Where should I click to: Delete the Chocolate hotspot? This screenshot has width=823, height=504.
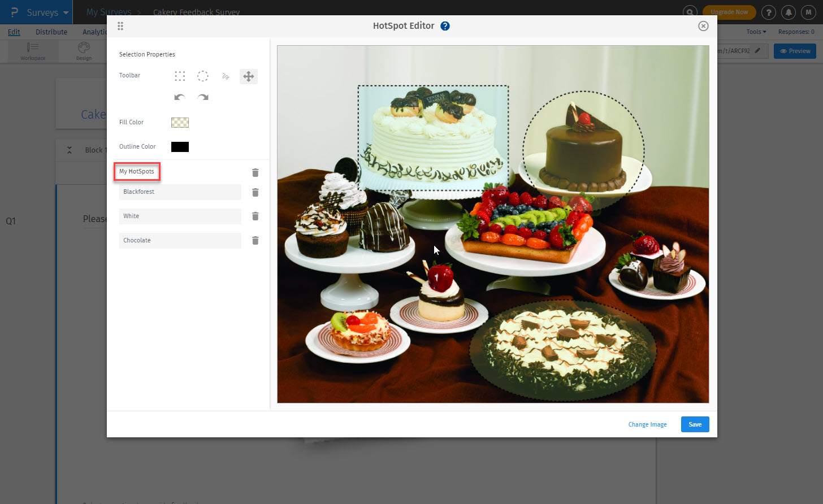(255, 240)
